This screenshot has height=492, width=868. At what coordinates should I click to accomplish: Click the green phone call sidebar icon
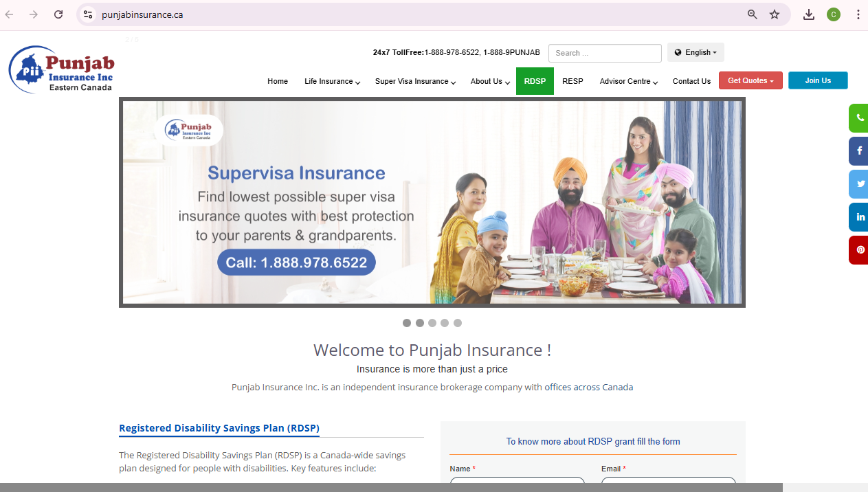[859, 118]
